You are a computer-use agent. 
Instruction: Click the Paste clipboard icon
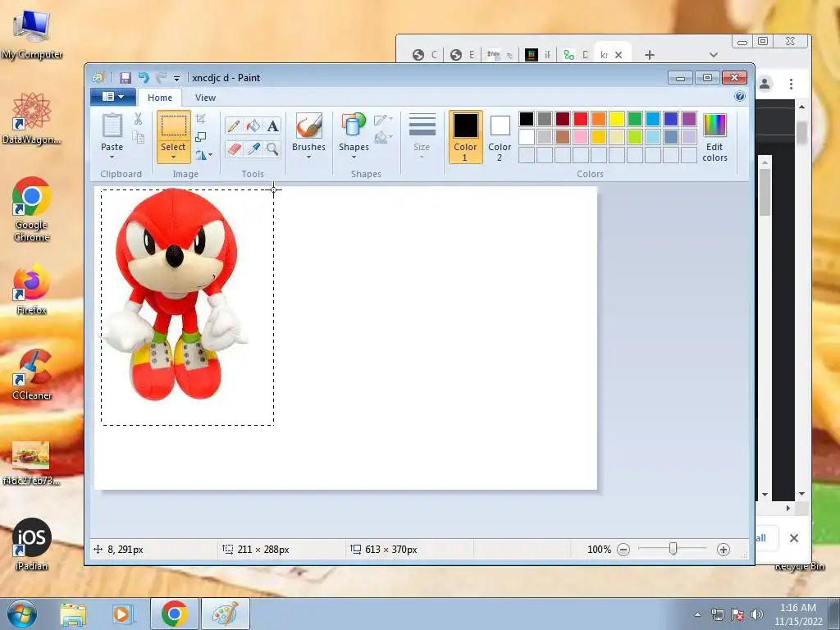pyautogui.click(x=112, y=126)
